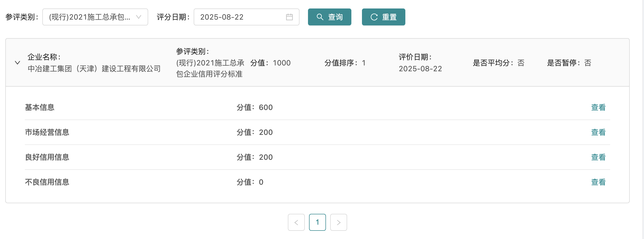View details for 基本信息 via 查看
644x239 pixels.
[598, 107]
